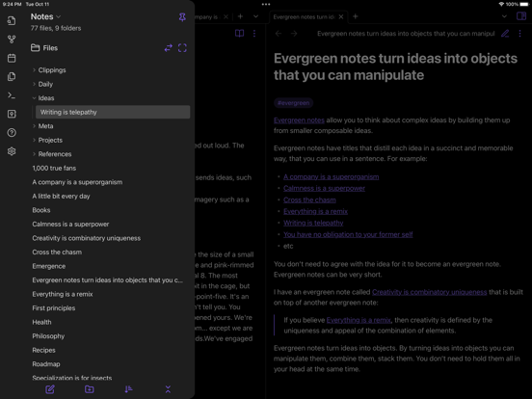Follow the Evergreen notes link
532x399 pixels.
[x=299, y=120]
